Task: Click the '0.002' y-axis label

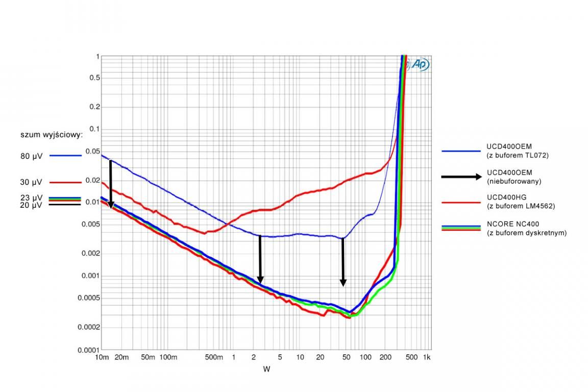Action: click(x=91, y=254)
